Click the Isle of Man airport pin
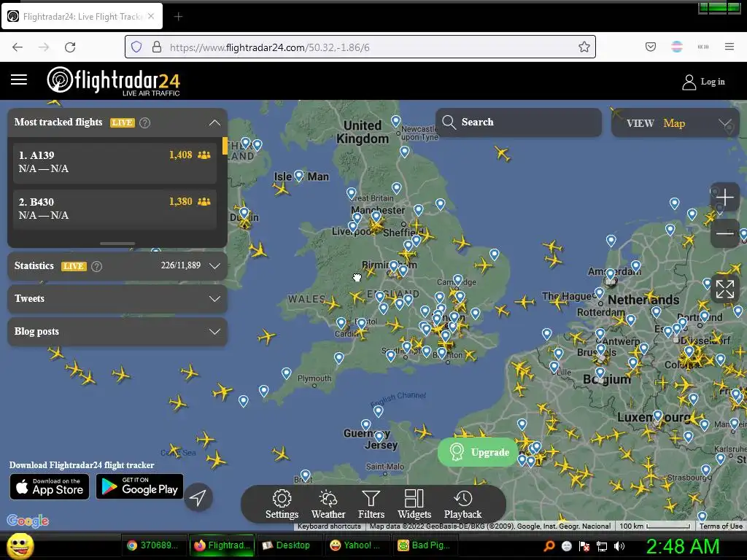747x560 pixels. [x=298, y=176]
